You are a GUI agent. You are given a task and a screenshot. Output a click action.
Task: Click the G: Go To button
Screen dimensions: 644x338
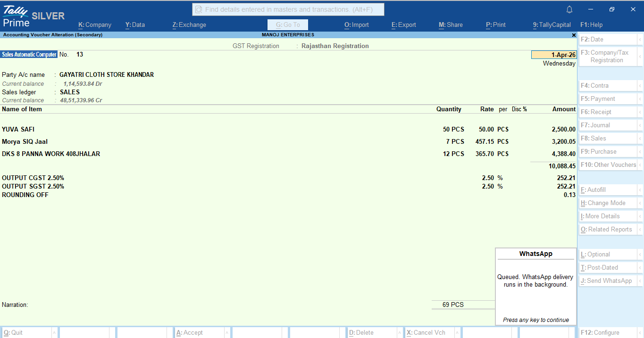pyautogui.click(x=288, y=25)
